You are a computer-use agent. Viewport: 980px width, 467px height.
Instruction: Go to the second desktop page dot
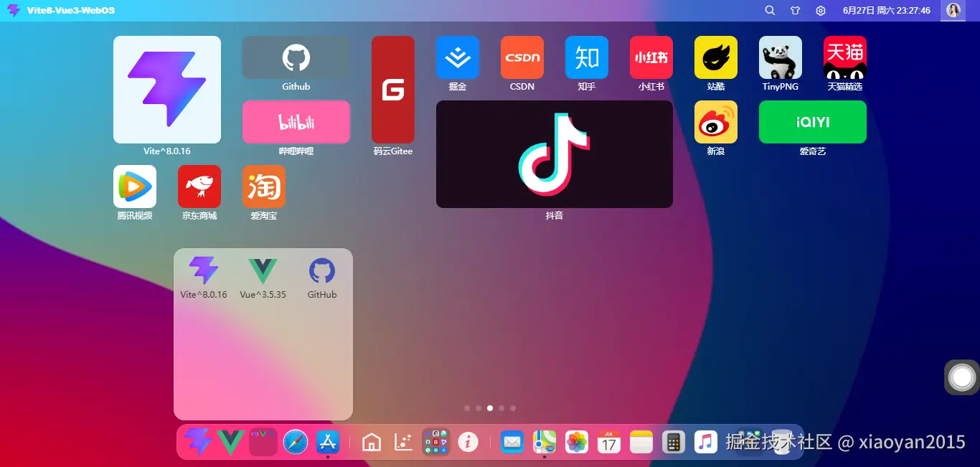pyautogui.click(x=479, y=408)
